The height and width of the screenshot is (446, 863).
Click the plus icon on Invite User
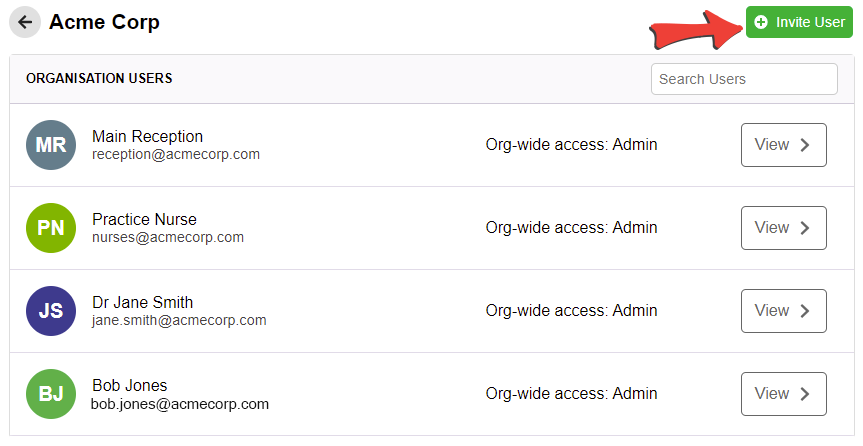click(x=761, y=22)
